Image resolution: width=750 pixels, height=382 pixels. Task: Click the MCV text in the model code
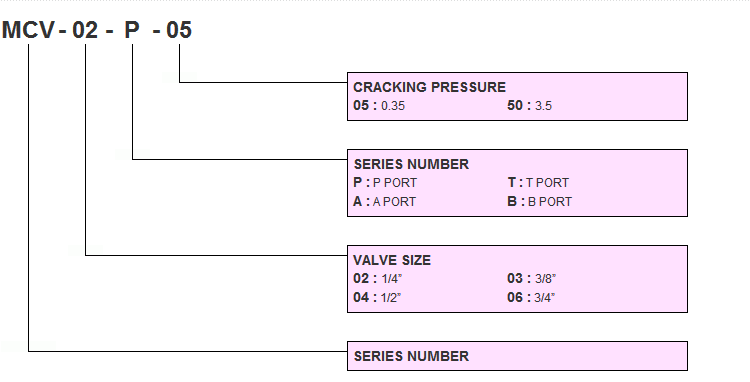(28, 30)
